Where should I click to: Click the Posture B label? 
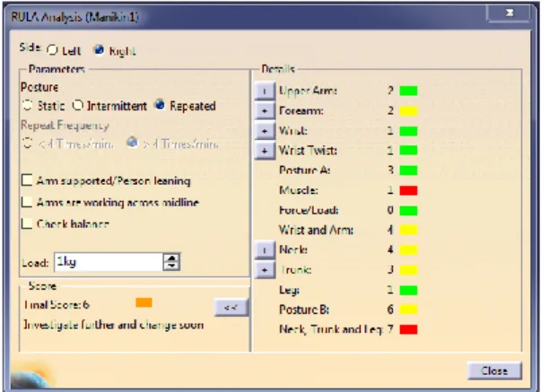click(x=303, y=309)
